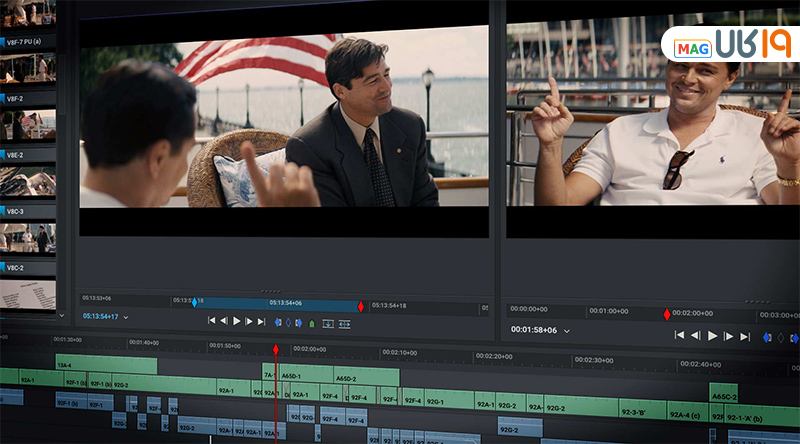Play the source viewer clip
The width and height of the screenshot is (800, 444).
[237, 321]
